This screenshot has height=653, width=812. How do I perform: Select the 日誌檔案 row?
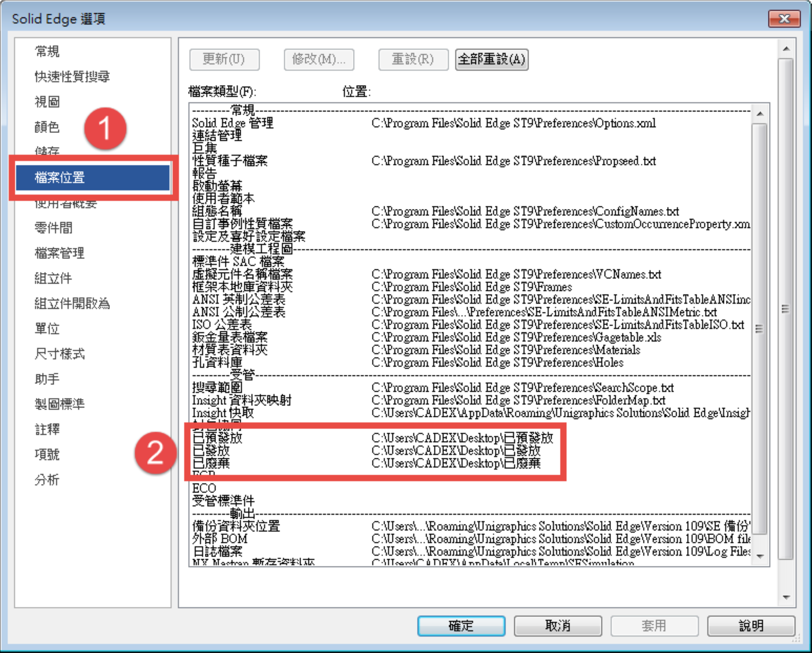pos(471,551)
